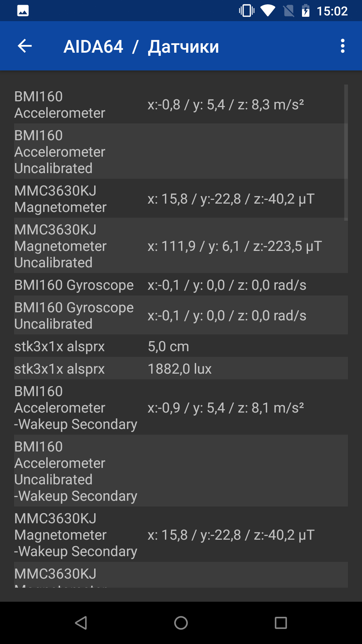Click the sensor list scrollbar

(346, 153)
